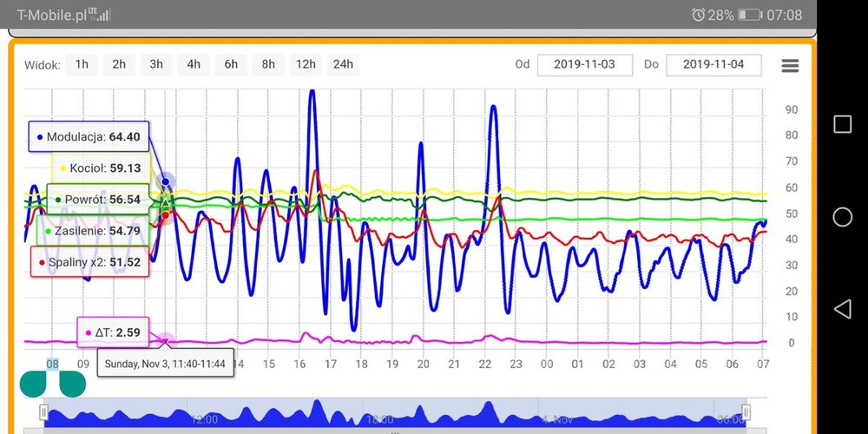Screen dimensions: 868x434
Task: Edit the Od start date field
Action: coord(584,65)
